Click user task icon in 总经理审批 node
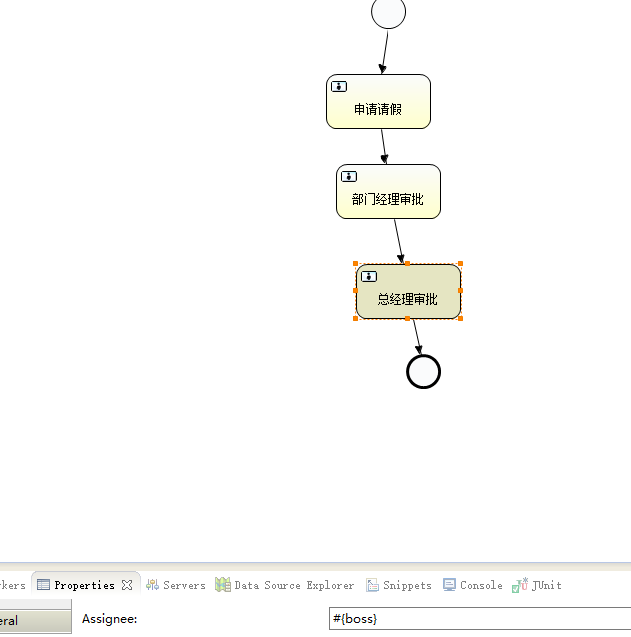This screenshot has width=631, height=637. (369, 277)
